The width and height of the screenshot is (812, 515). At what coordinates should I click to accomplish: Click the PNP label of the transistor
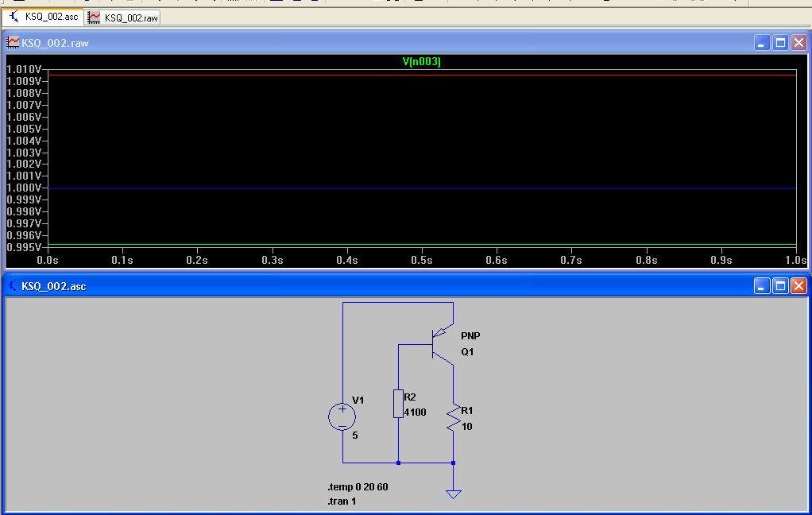coord(470,335)
